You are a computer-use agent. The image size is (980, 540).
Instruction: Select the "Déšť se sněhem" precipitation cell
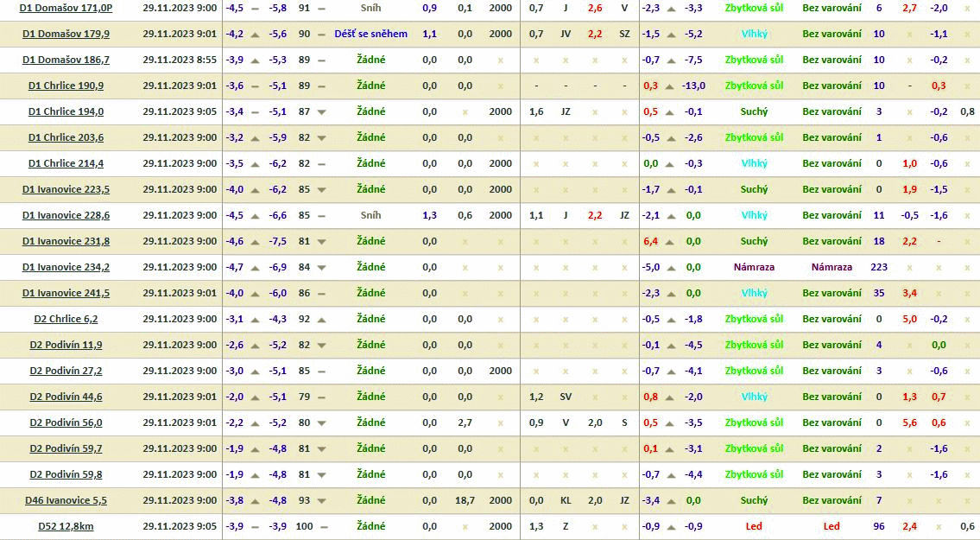[370, 34]
